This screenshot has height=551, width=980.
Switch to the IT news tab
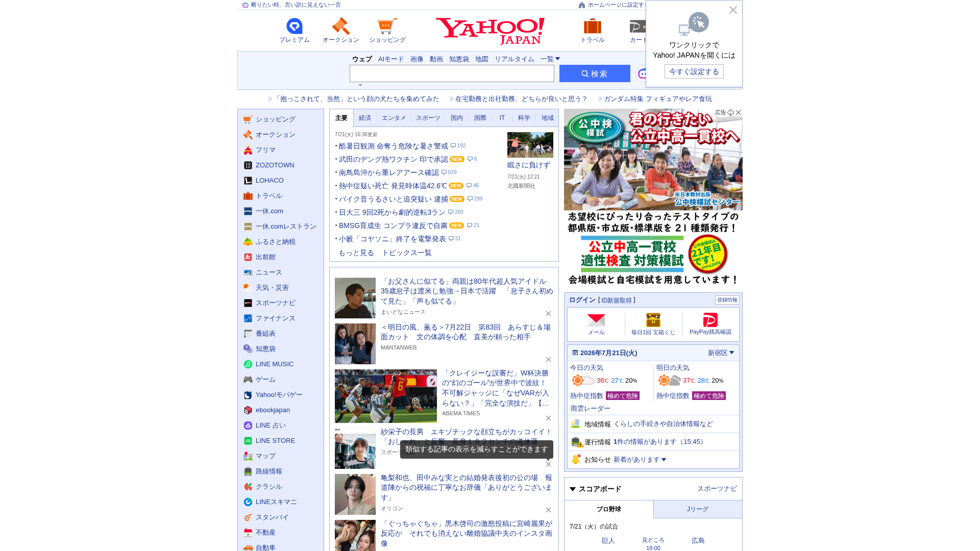[502, 118]
